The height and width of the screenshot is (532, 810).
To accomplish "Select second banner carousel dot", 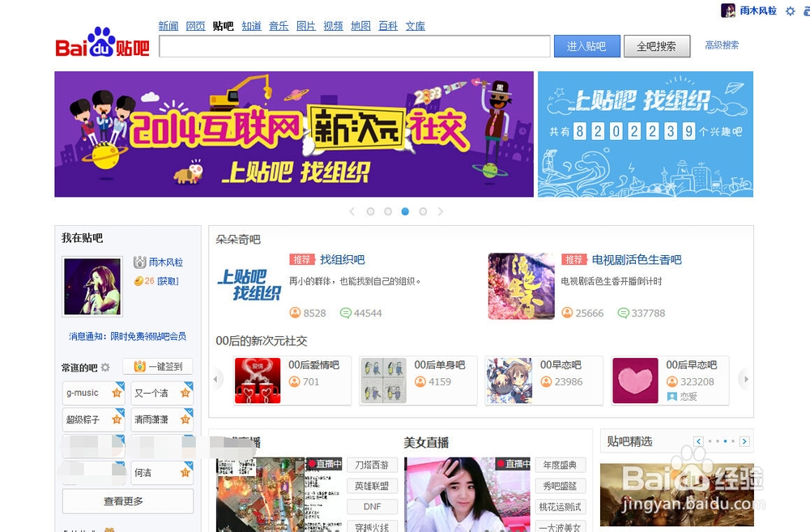I will 388,211.
